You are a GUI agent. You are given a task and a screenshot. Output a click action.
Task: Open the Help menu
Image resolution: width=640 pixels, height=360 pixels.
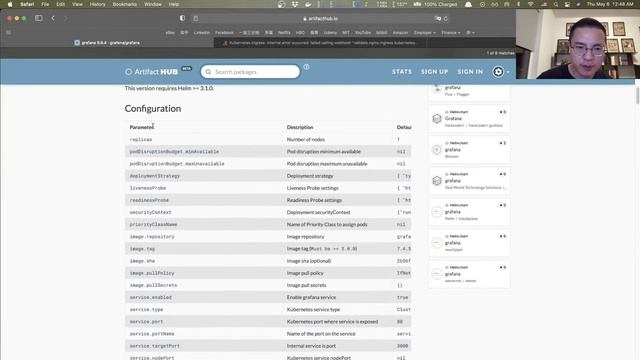point(174,4)
